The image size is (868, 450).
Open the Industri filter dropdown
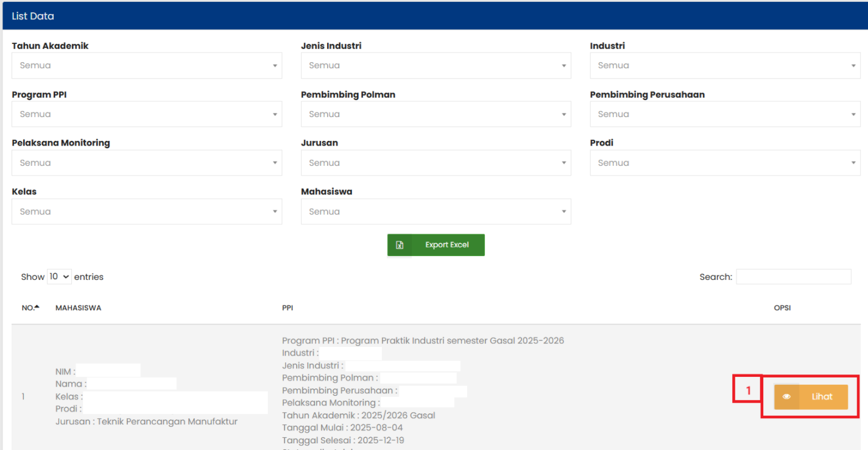pos(725,65)
